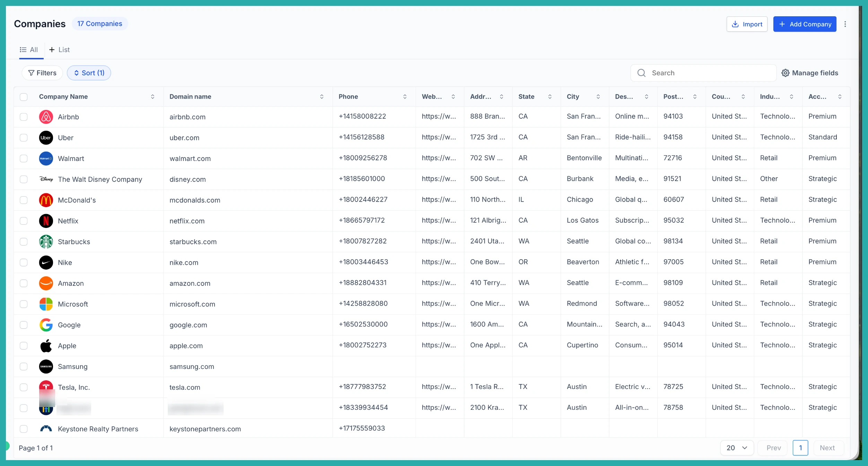868x466 pixels.
Task: Click the Microsoft logo icon
Action: pos(46,304)
